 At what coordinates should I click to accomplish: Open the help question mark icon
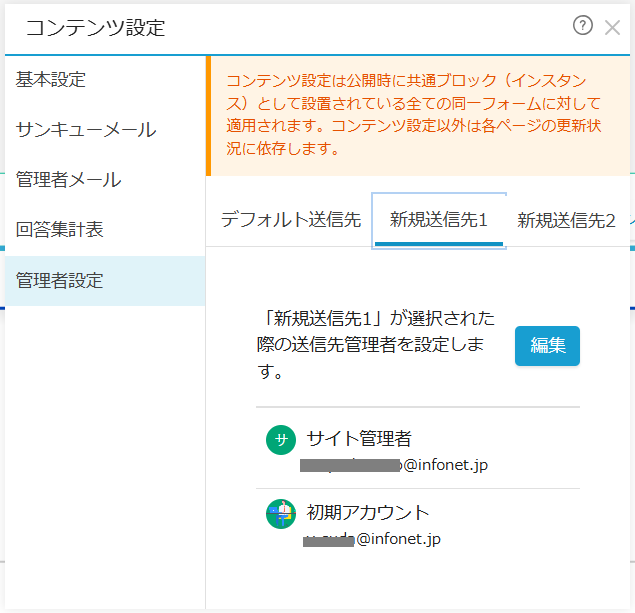tap(582, 26)
